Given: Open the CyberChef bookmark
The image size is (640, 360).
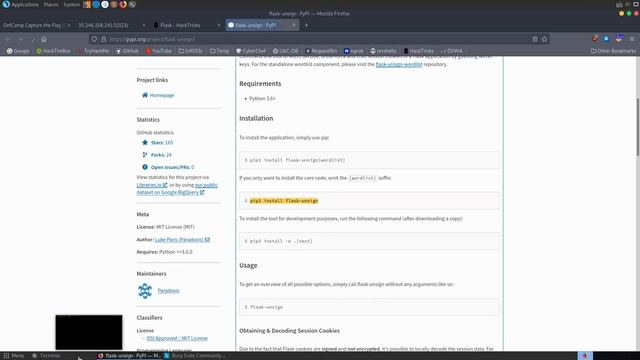Looking at the screenshot, I should tap(251, 51).
